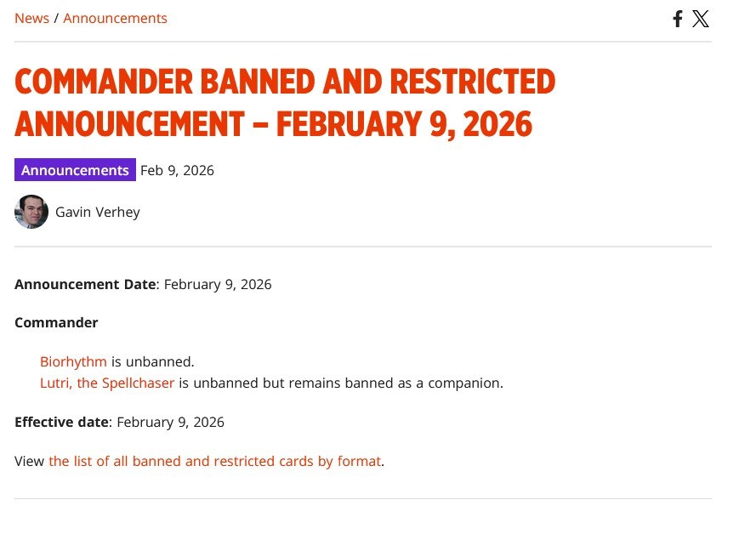Click the bold Commander section heading
This screenshot has width=756, height=551.
click(56, 322)
